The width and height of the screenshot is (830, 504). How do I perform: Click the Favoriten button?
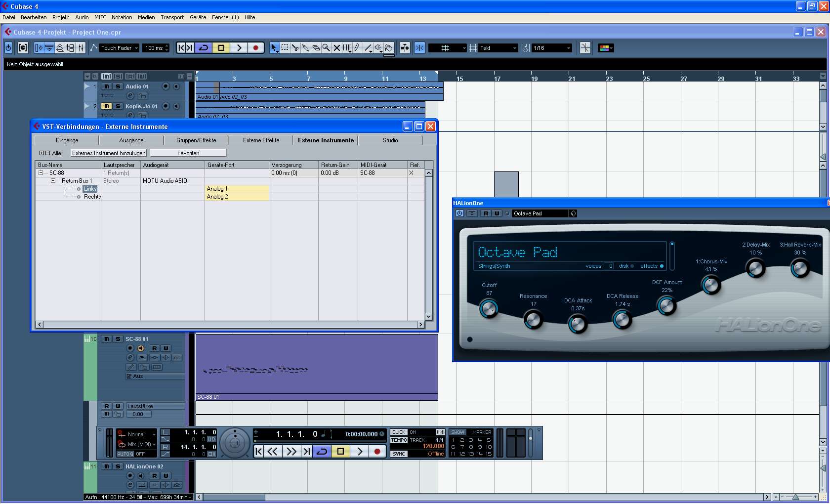[x=188, y=153]
